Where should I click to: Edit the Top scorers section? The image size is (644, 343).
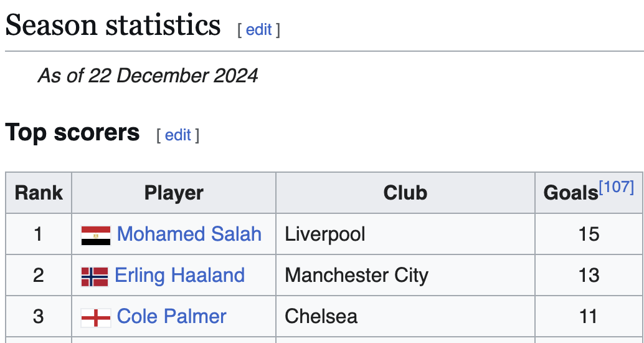tap(178, 135)
